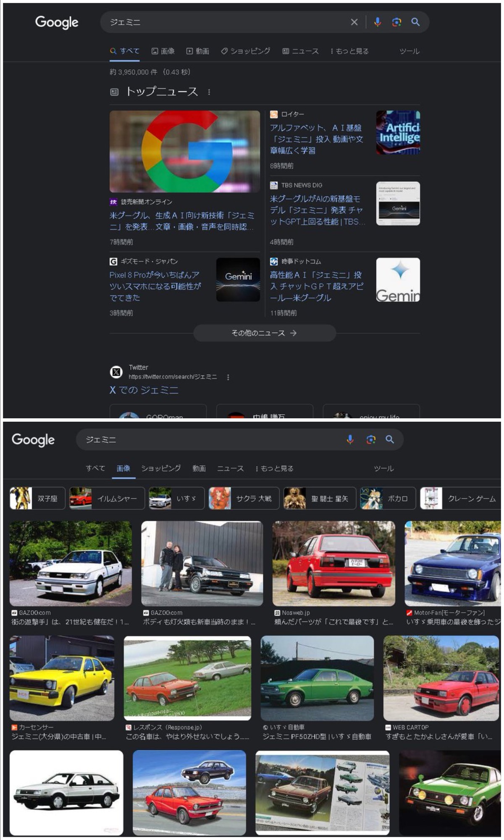Click the Google Lens icon in top search bar

coord(396,22)
